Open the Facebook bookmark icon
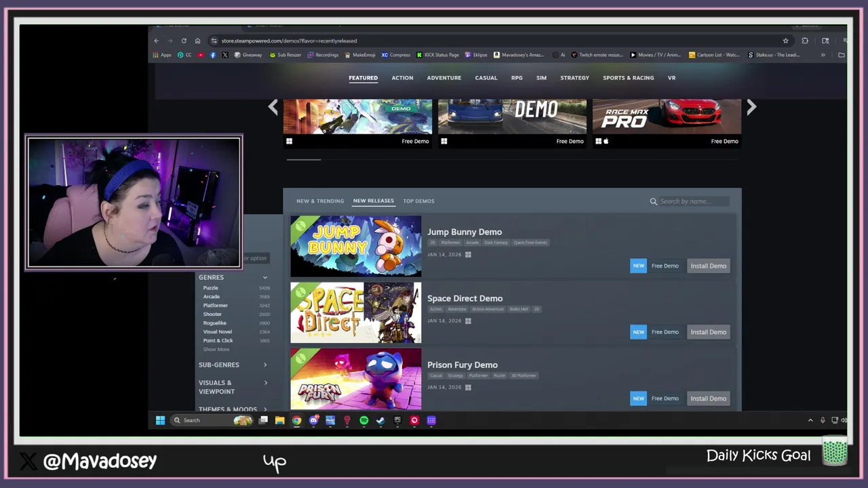 pyautogui.click(x=213, y=55)
